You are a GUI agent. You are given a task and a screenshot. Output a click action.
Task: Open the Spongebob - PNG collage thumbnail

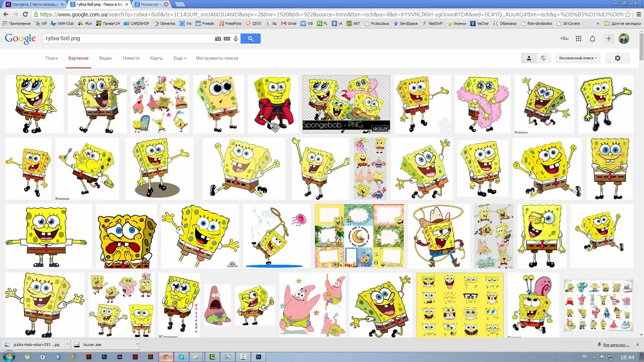coord(346,104)
